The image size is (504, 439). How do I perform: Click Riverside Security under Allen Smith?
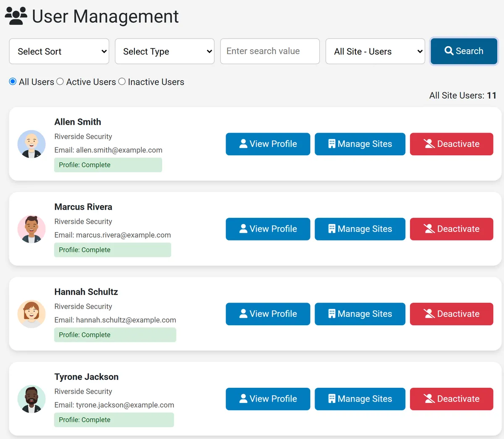click(x=83, y=136)
